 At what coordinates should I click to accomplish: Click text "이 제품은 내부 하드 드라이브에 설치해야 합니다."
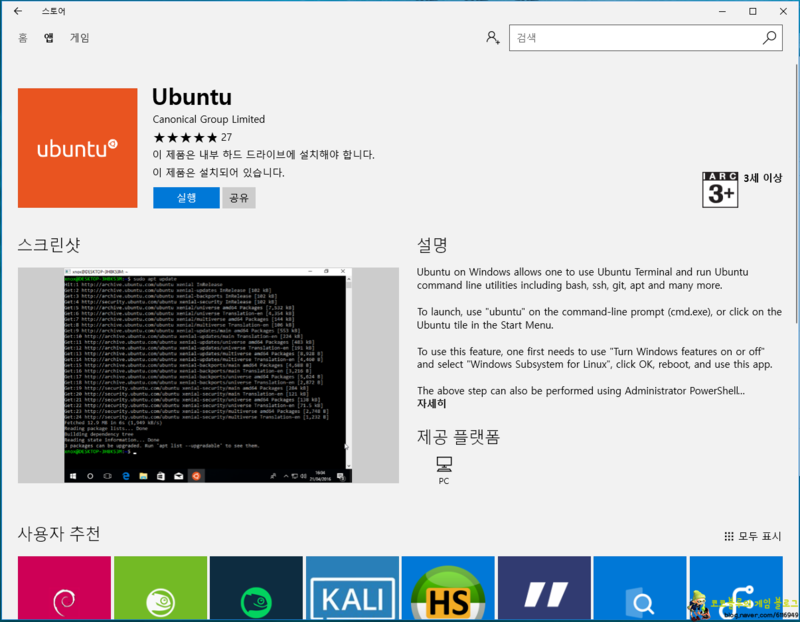[264, 155]
